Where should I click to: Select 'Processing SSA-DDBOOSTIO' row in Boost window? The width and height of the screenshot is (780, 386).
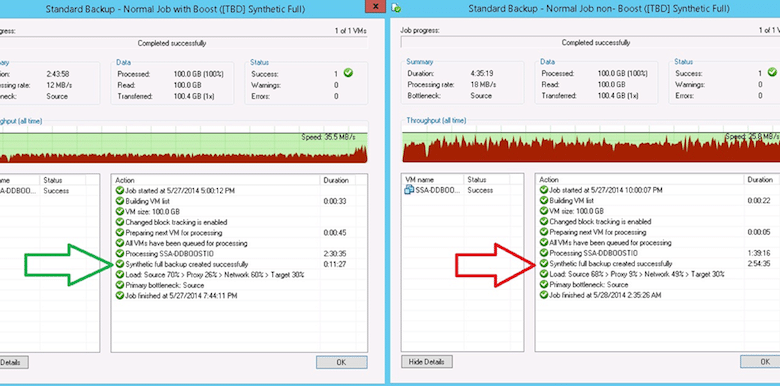239,254
